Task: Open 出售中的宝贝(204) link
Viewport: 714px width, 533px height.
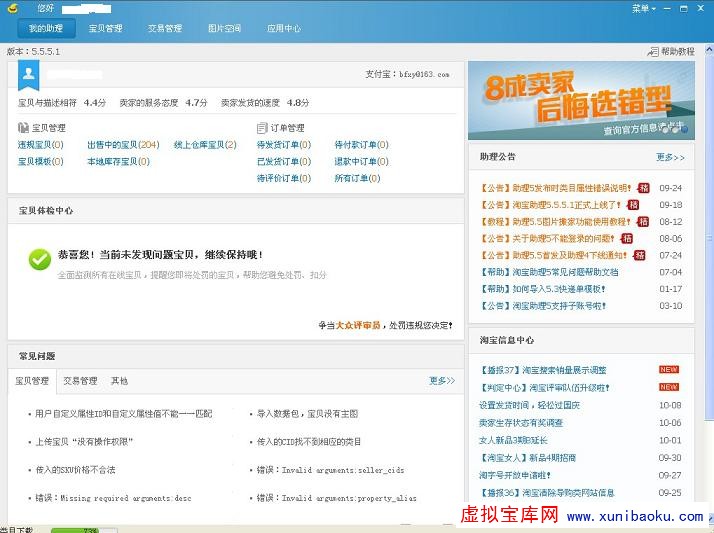Action: tap(123, 145)
